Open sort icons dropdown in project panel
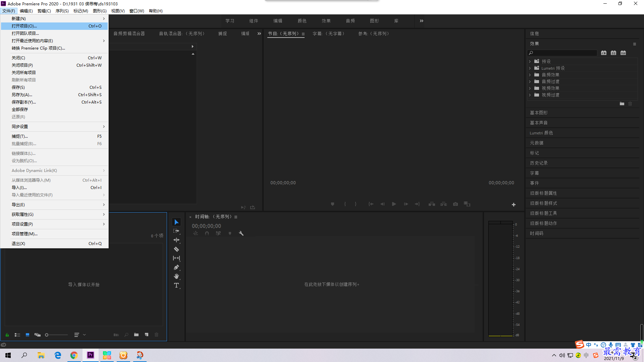Viewport: 644px width, 362px height. (79, 335)
